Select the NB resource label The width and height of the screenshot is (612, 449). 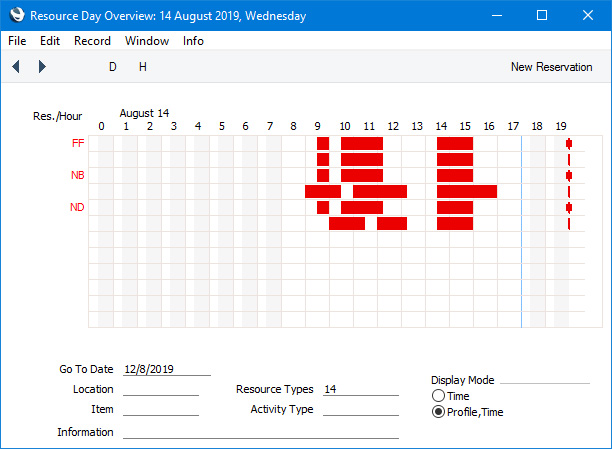[x=78, y=175]
